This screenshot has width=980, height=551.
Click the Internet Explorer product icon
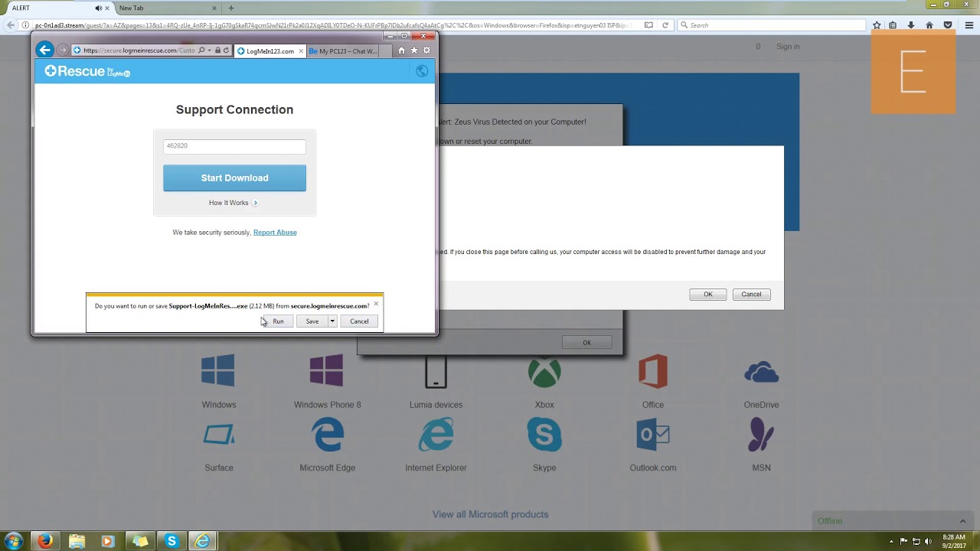coord(436,435)
